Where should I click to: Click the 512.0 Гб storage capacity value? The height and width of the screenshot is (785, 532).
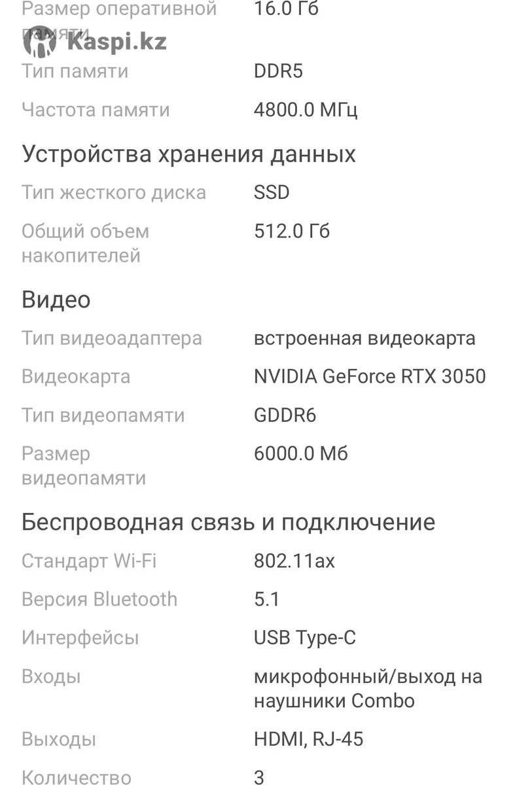(x=292, y=231)
